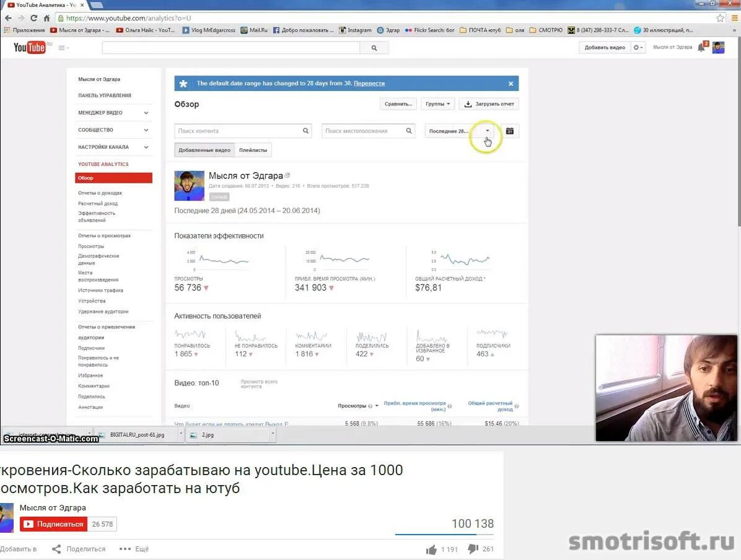Viewport: 741px width, 560px height.
Task: Open the guide menu next to YouTube logo
Action: (x=63, y=48)
